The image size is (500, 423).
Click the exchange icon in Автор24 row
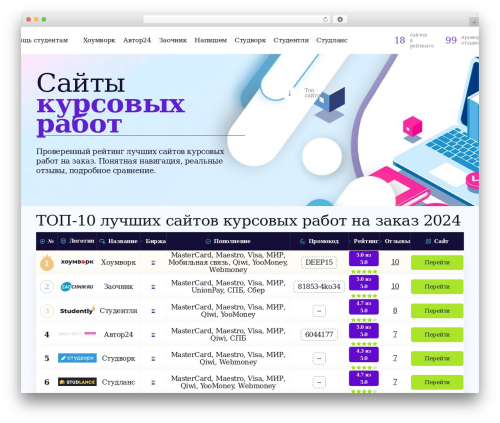click(x=153, y=335)
